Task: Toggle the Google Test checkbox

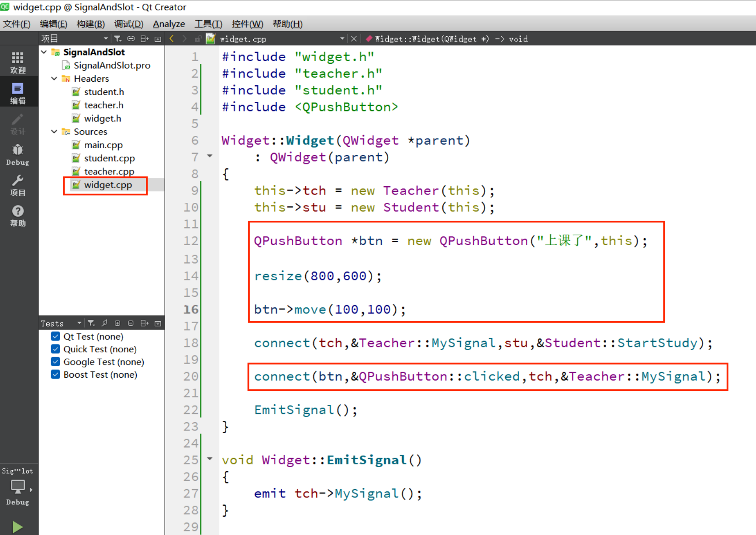Action: (55, 361)
